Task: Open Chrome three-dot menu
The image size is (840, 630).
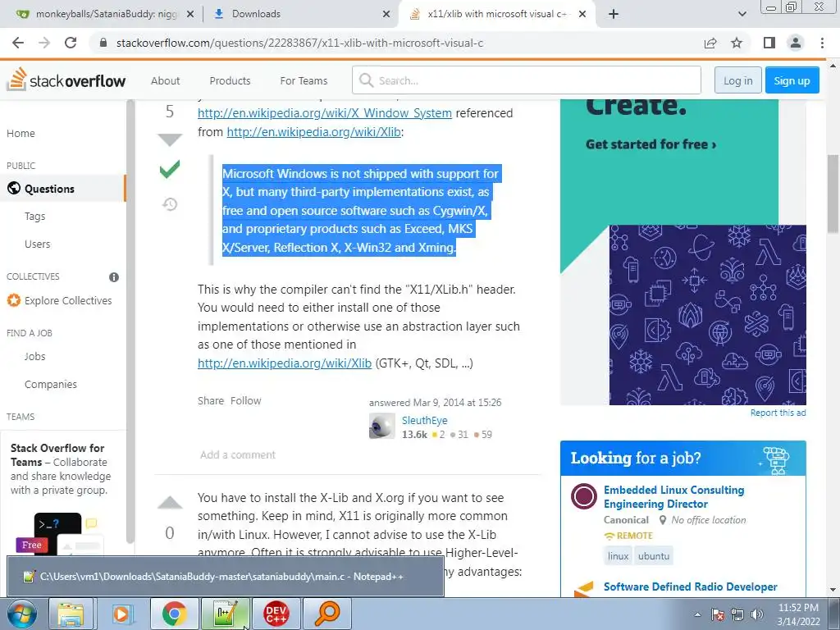Action: click(822, 43)
